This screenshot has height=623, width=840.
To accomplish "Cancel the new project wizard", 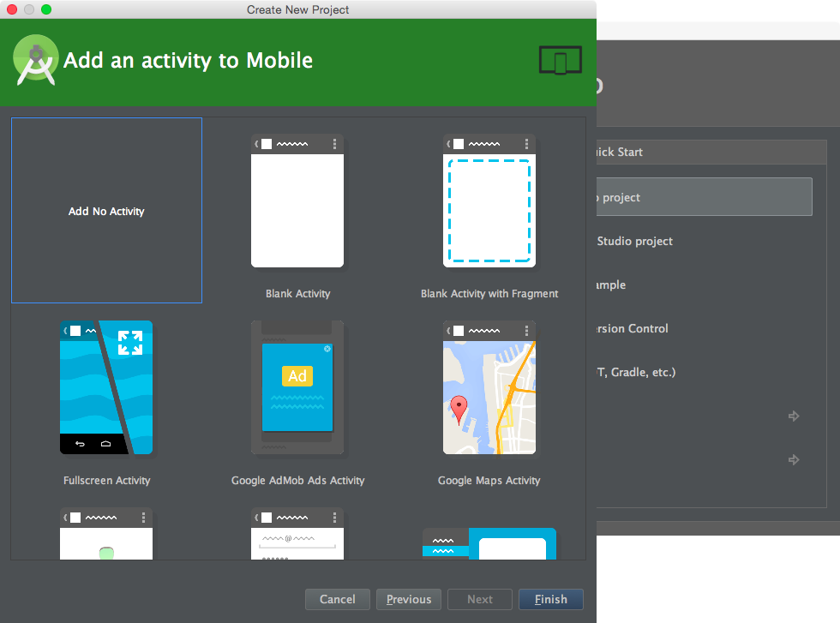I will [337, 599].
